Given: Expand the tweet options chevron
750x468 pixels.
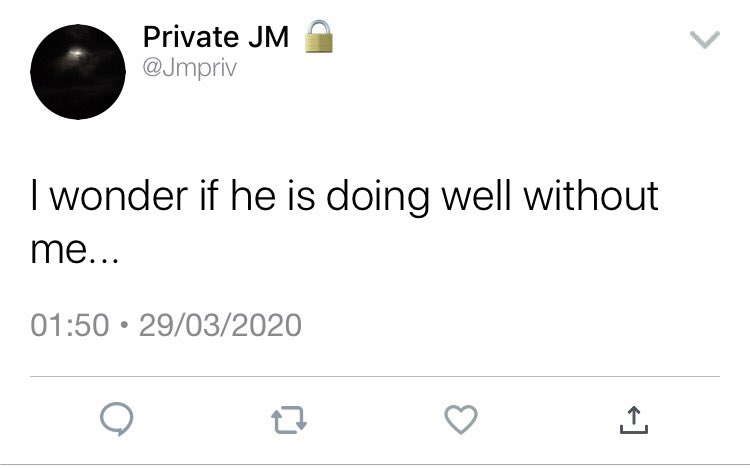Looking at the screenshot, I should 705,39.
